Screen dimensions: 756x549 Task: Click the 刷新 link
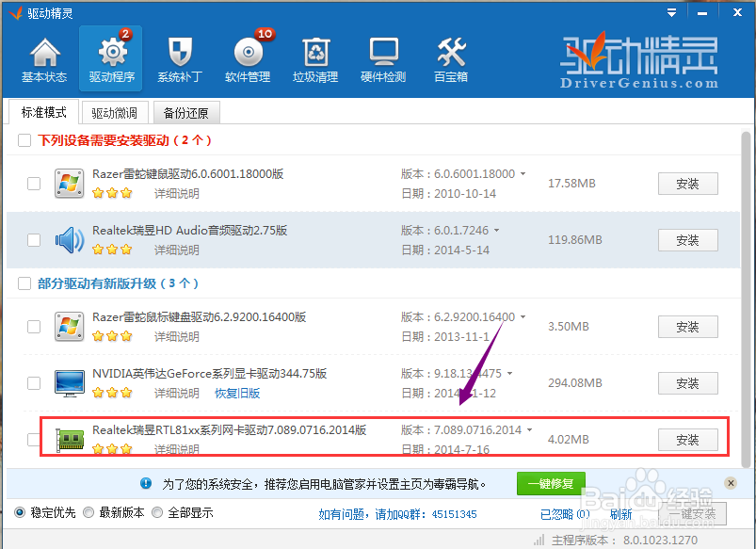click(x=620, y=514)
